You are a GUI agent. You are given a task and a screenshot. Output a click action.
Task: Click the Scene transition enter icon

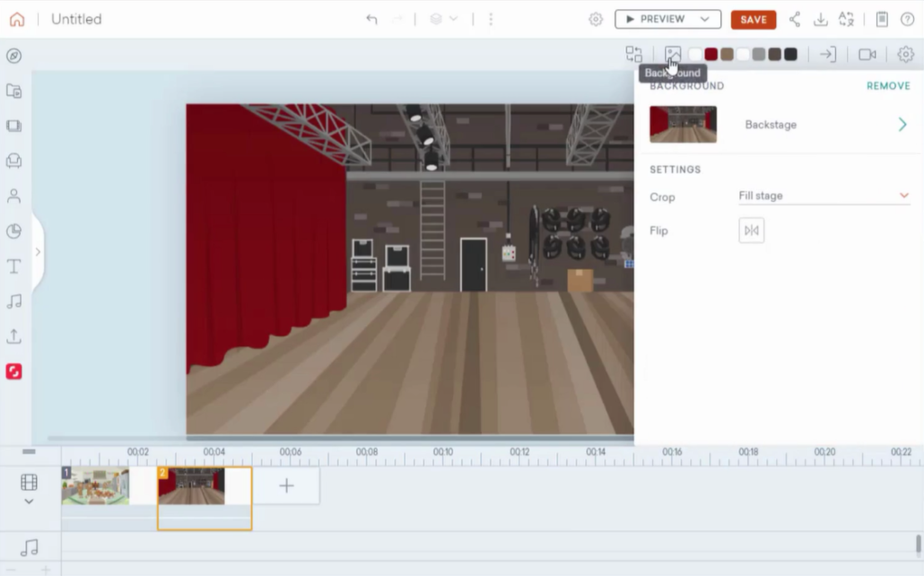[827, 55]
